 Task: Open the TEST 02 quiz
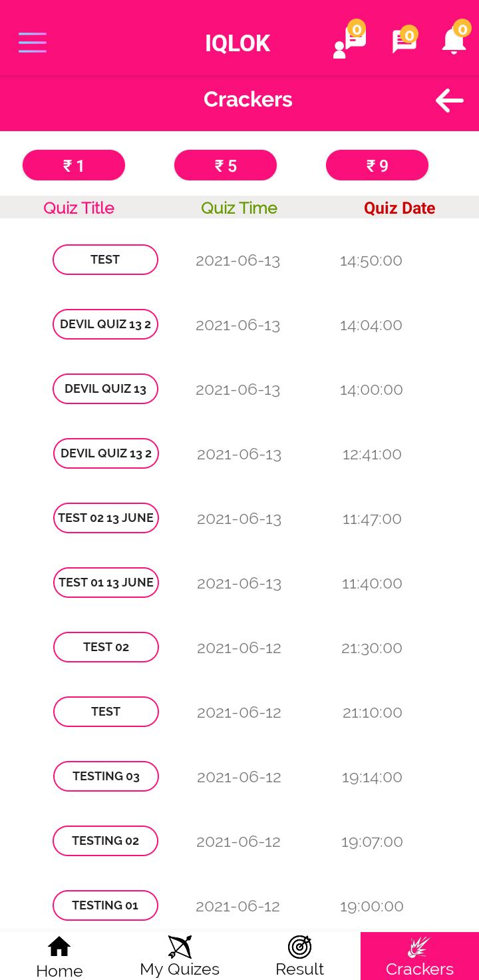coord(106,647)
